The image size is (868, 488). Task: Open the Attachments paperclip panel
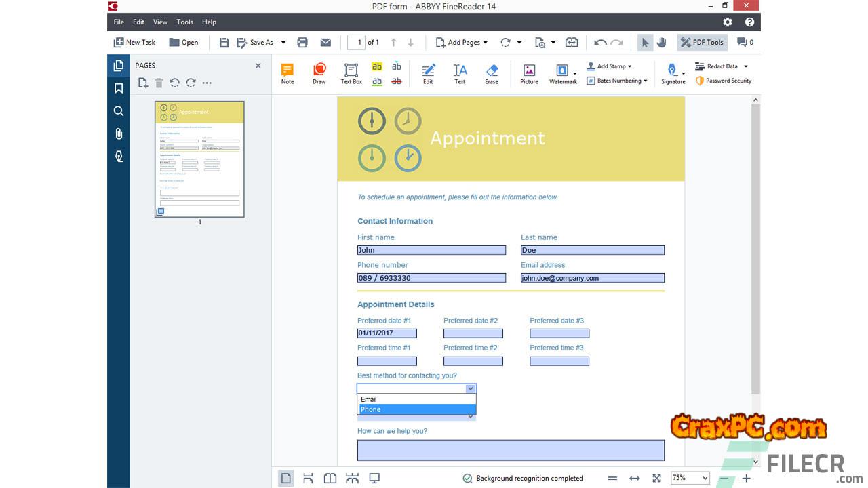tap(119, 134)
